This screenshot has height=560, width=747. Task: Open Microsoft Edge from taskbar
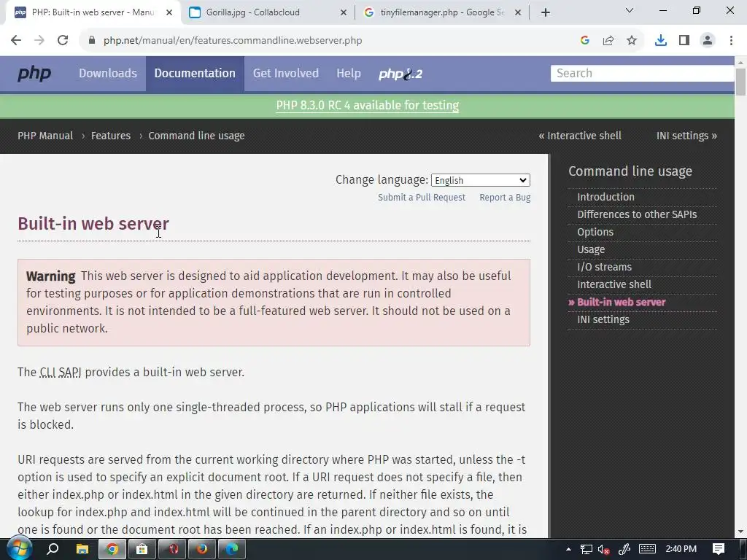click(232, 549)
